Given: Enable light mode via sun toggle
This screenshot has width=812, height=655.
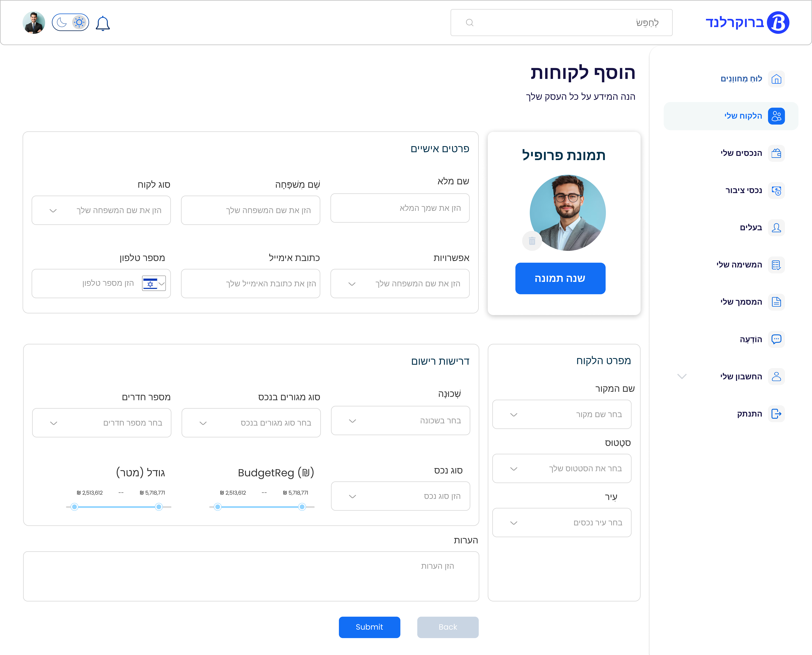Looking at the screenshot, I should coord(79,22).
